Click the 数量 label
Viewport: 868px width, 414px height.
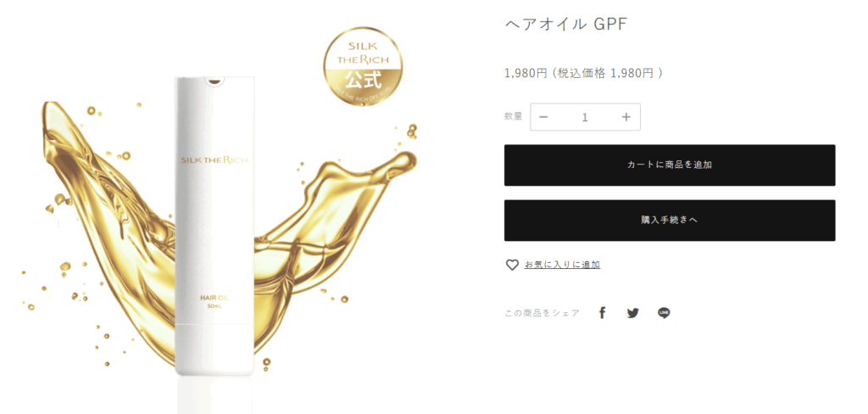pyautogui.click(x=513, y=116)
